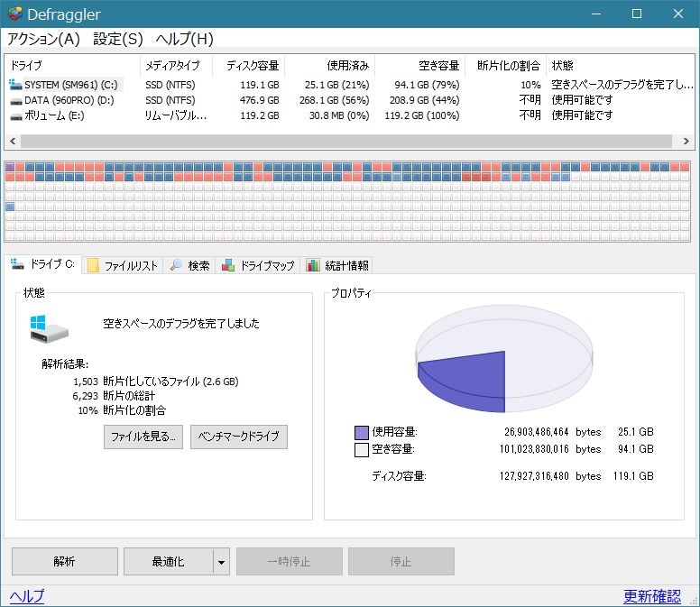Viewport: 700px width, 607px height.
Task: Click 6,293 断片の総計 text
Action: pyautogui.click(x=114, y=396)
